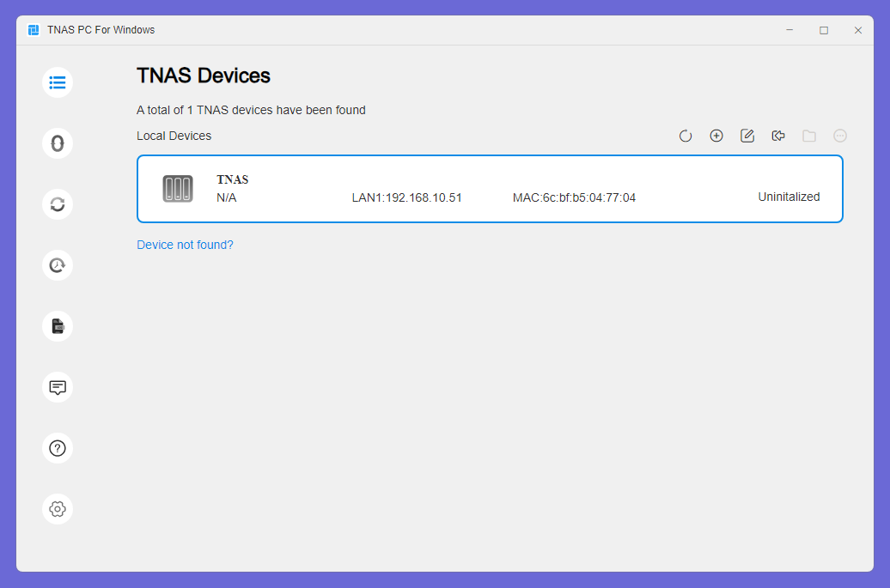
Task: Click the 'A total of 1 TNAS devices' text
Action: point(251,110)
